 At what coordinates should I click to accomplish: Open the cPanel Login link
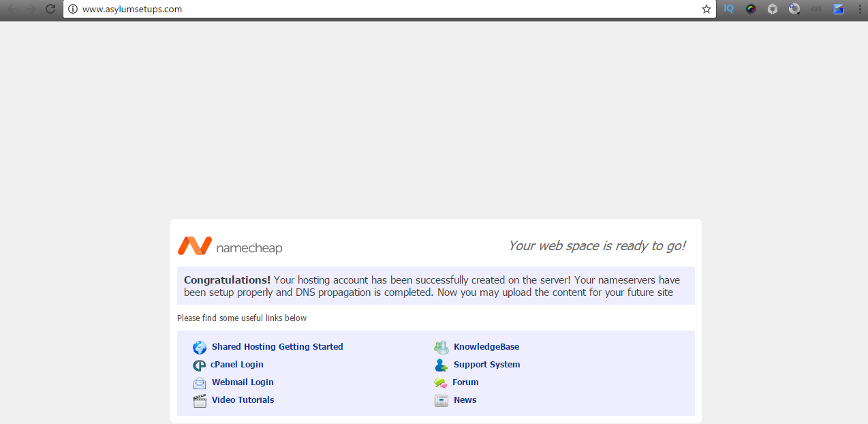click(237, 365)
